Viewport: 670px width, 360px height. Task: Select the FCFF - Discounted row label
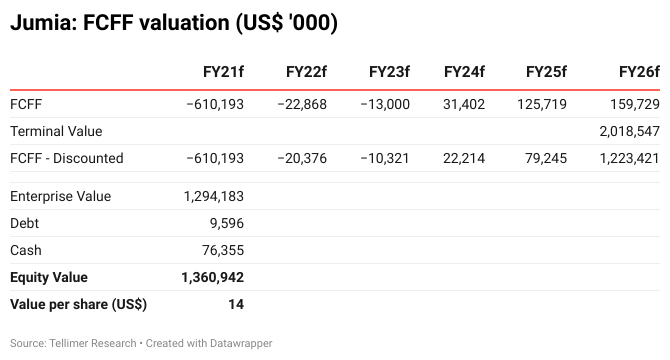click(67, 158)
